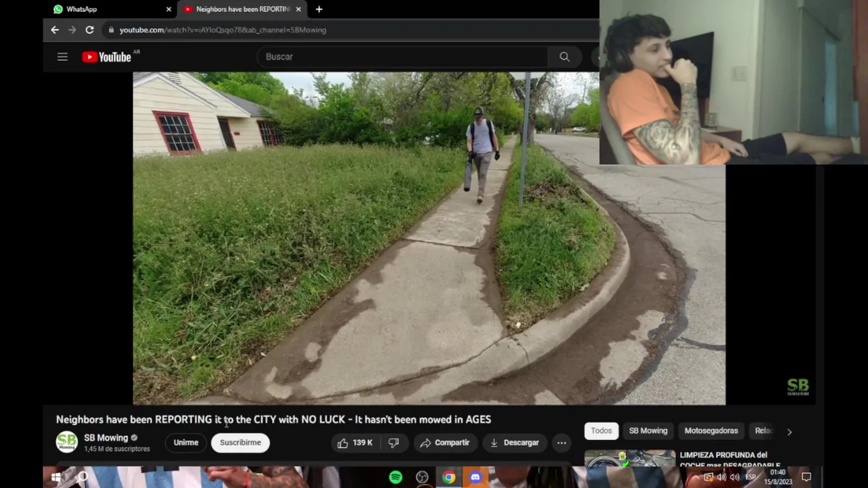This screenshot has height=488, width=868.
Task: Open the SB Mowing channel name link
Action: coord(106,438)
